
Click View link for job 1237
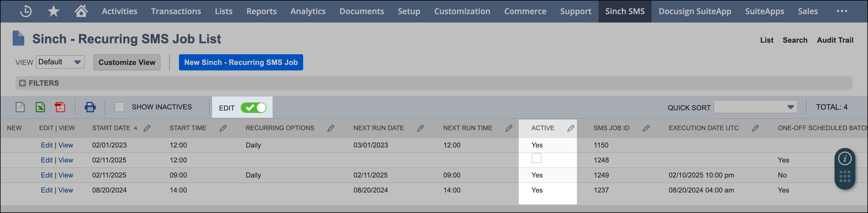point(66,190)
